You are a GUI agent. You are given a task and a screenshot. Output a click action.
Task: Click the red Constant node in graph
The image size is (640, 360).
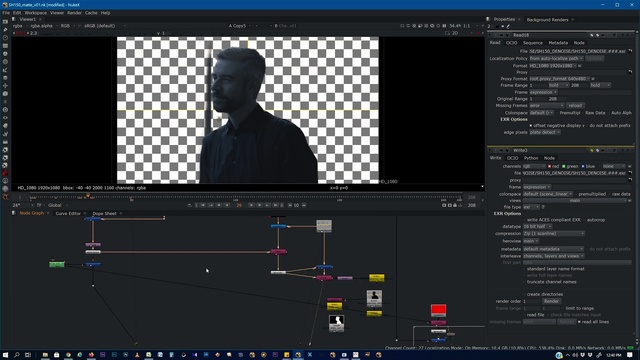pyautogui.click(x=438, y=310)
